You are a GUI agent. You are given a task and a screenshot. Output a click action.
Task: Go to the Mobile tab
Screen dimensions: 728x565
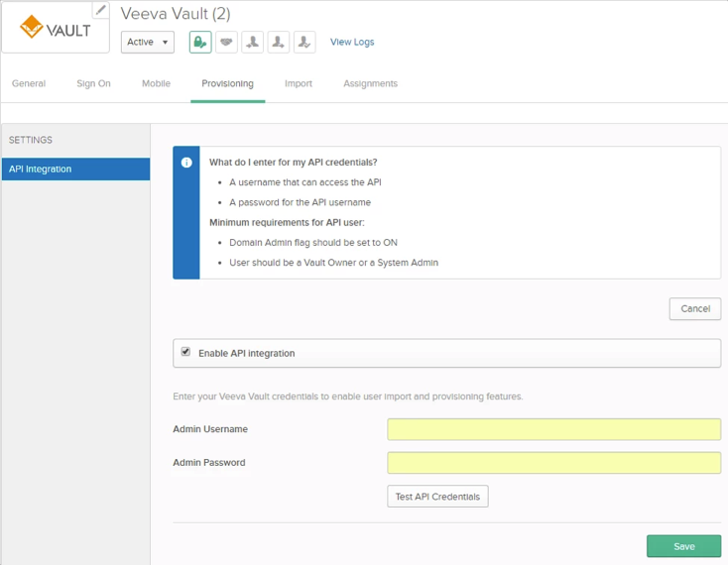pyautogui.click(x=156, y=83)
